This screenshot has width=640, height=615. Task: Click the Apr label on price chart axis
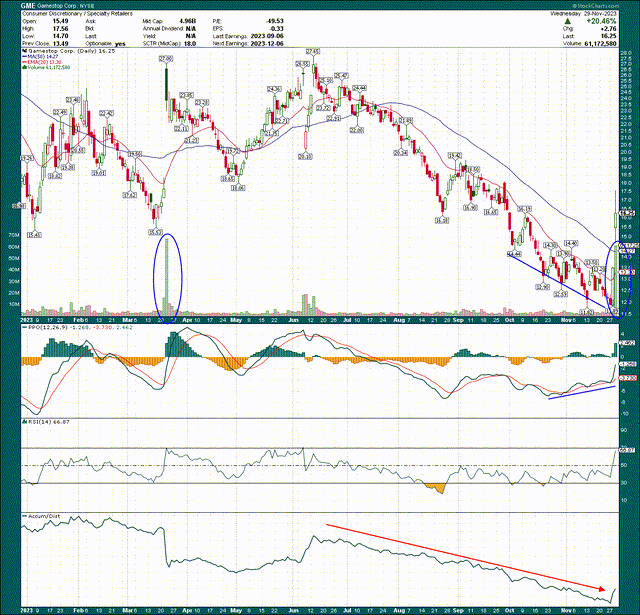click(187, 320)
